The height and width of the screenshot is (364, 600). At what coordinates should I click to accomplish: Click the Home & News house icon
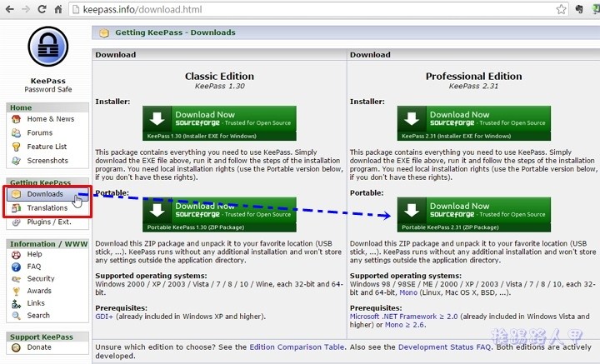coord(16,119)
